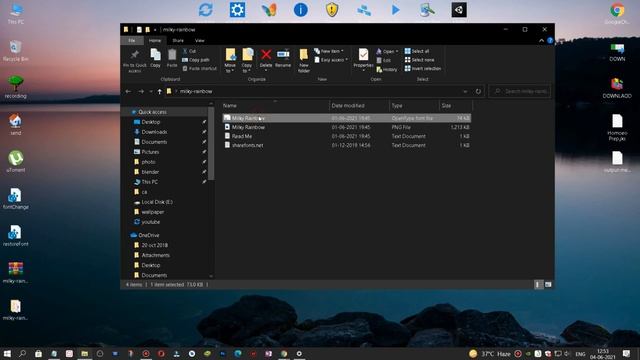The width and height of the screenshot is (640, 360).
Task: Select the Milky Rainbow PNG file
Action: coord(346,127)
